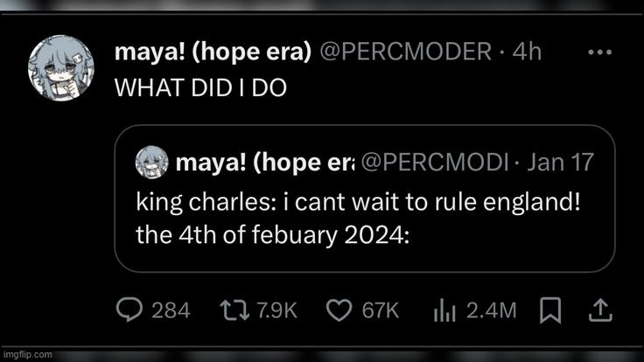Image resolution: width=644 pixels, height=362 pixels.
Task: Click the 67K likes count
Action: click(x=381, y=310)
